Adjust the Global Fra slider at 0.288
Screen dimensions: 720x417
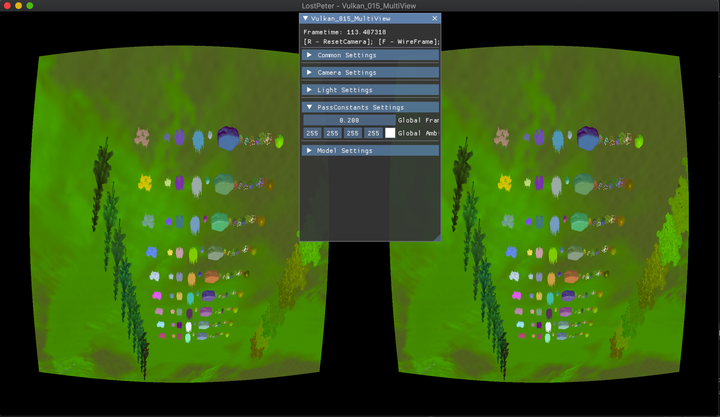click(349, 120)
